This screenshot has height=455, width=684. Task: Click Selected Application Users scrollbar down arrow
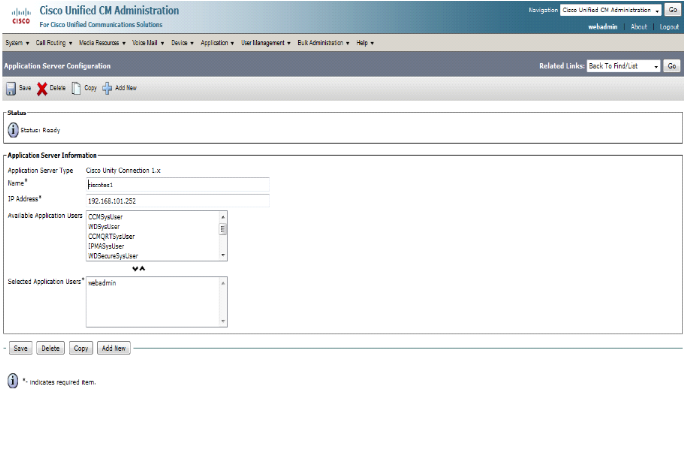pyautogui.click(x=223, y=322)
